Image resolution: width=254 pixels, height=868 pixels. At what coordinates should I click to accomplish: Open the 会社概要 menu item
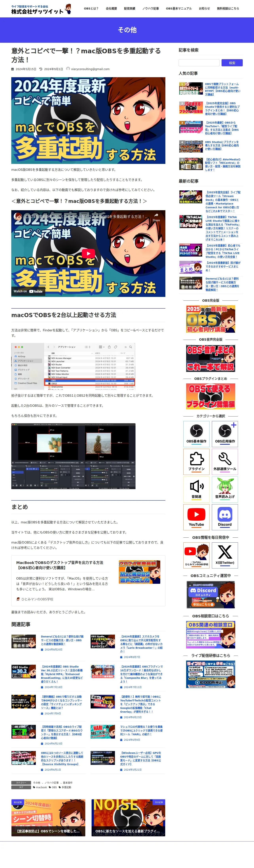(x=111, y=9)
